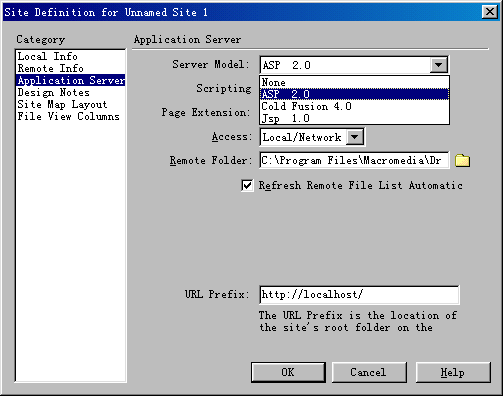Collapse the Server Model dropdown arrow
The image size is (503, 396).
(438, 65)
